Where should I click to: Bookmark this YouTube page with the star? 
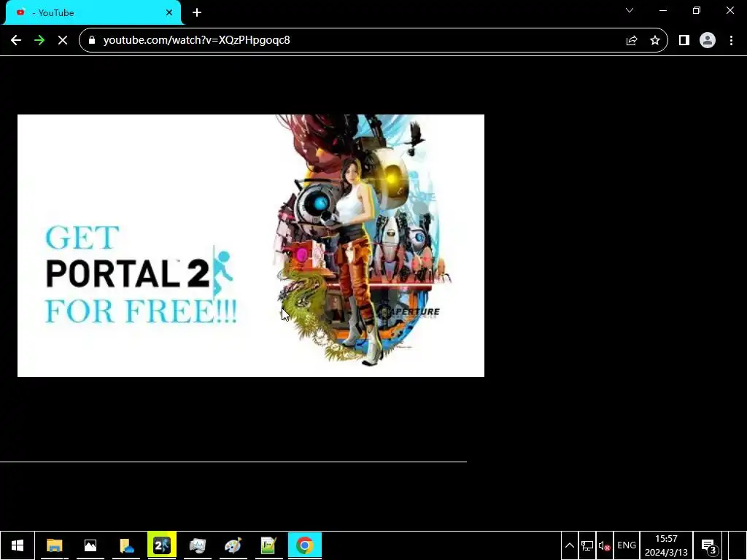(655, 40)
